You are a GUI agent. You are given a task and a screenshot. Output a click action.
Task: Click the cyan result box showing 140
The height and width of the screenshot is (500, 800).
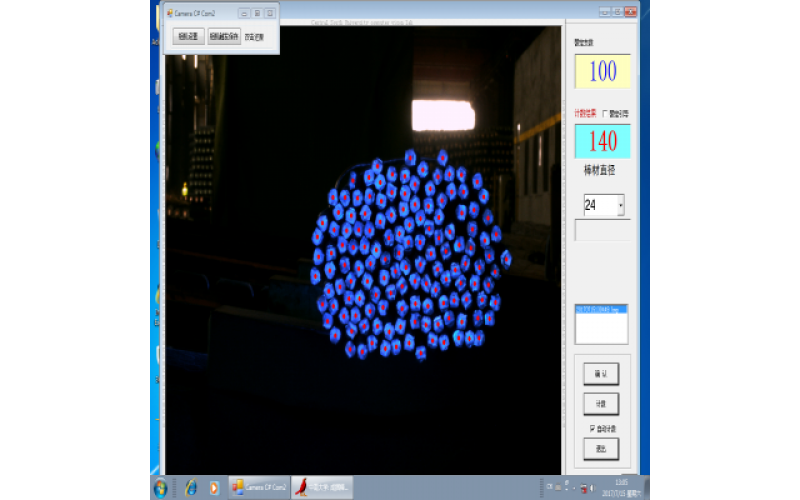[603, 141]
